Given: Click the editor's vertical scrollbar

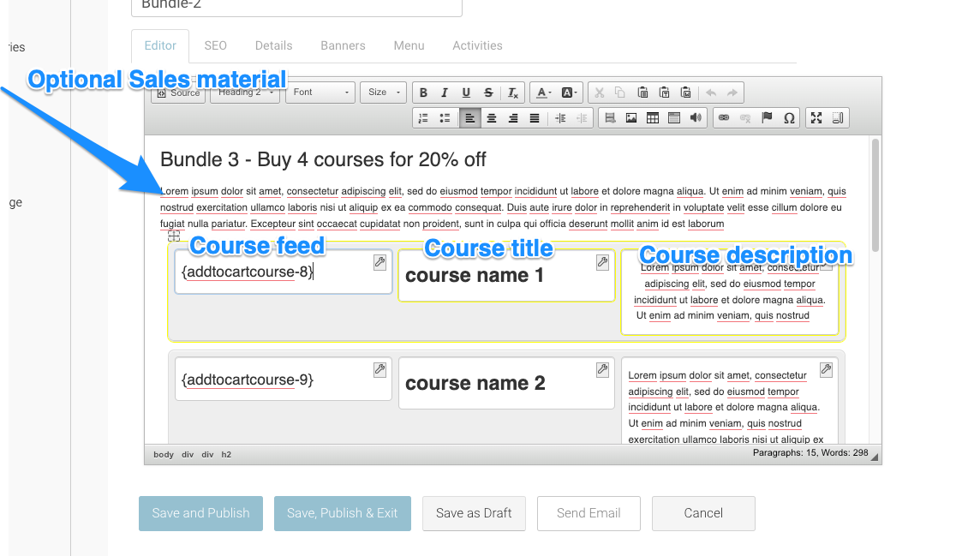Looking at the screenshot, I should (x=875, y=197).
